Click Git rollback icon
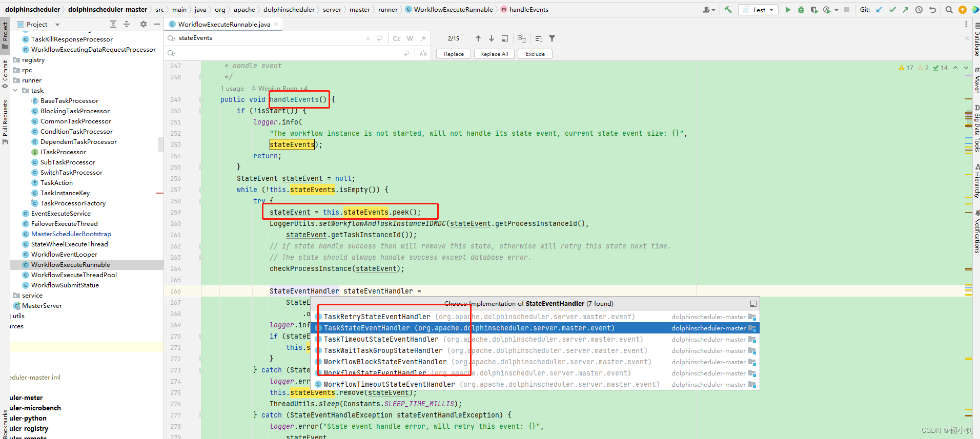The height and width of the screenshot is (439, 980). point(933,10)
